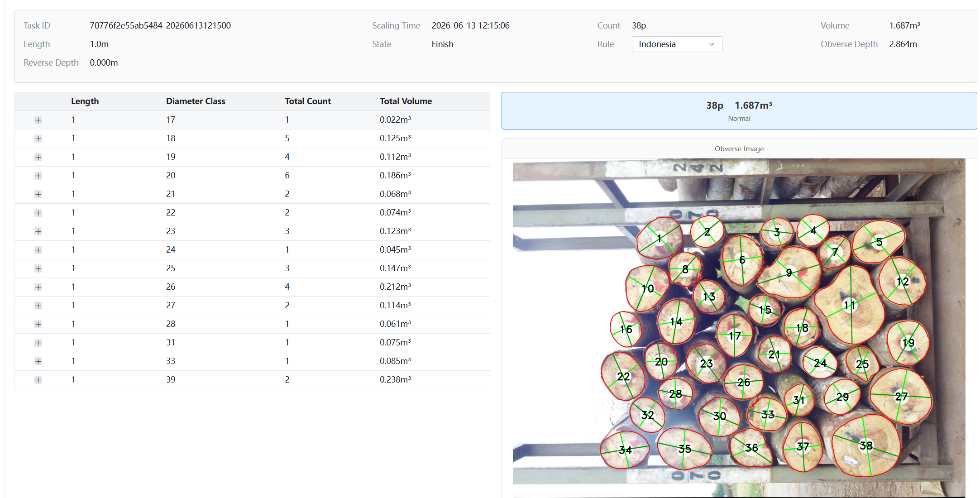Click log marker 35 in the image
This screenshot has width=980, height=498.
coord(684,449)
